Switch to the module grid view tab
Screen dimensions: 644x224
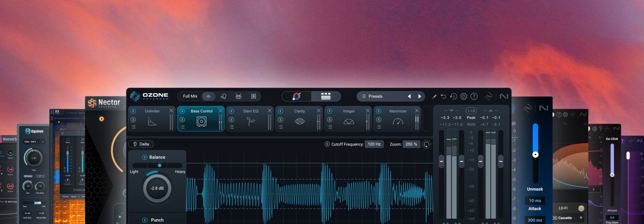point(326,96)
